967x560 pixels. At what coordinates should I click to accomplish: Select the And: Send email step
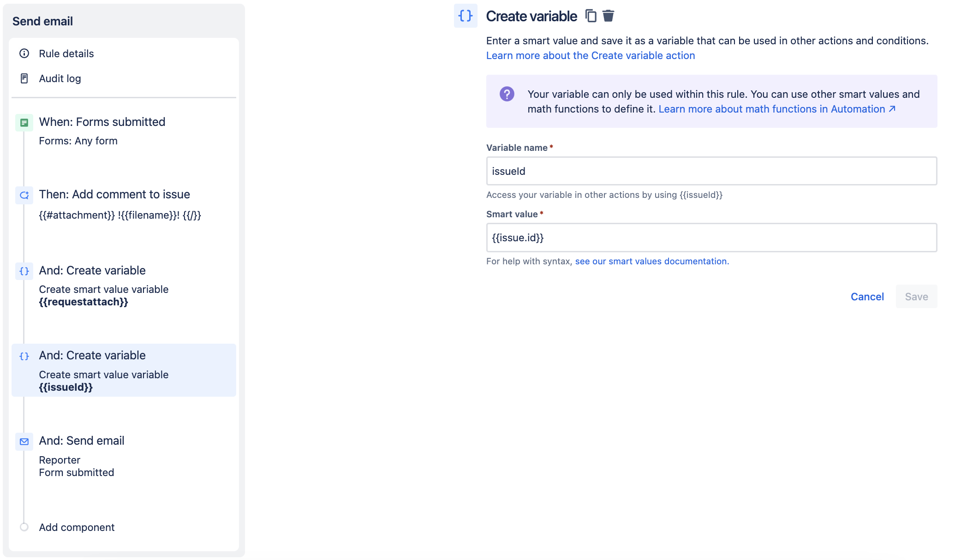point(82,441)
